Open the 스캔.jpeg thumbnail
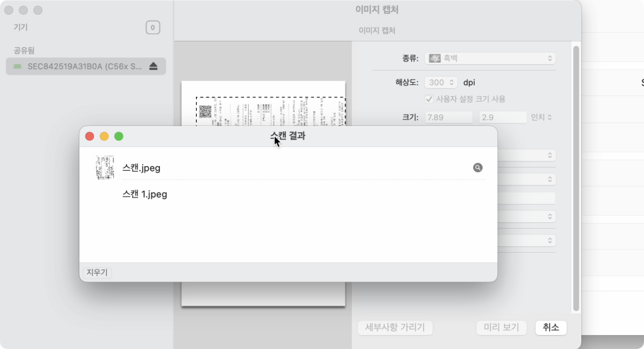Image resolution: width=644 pixels, height=349 pixels. [x=105, y=168]
